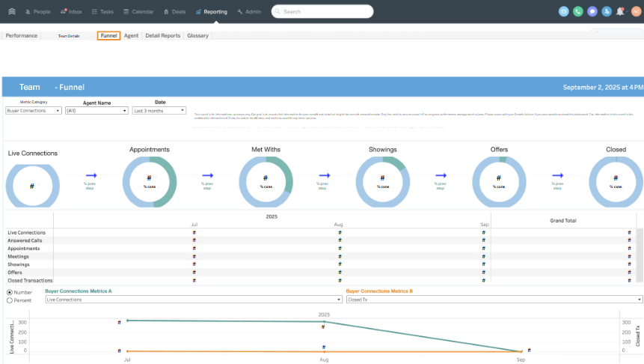The image size is (644, 364).
Task: Select the Percent radio button
Action: click(10, 300)
